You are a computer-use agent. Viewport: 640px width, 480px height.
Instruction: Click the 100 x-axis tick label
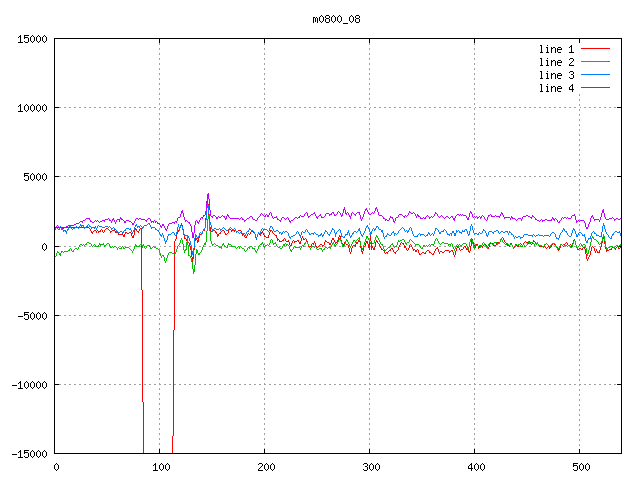pyautogui.click(x=161, y=467)
